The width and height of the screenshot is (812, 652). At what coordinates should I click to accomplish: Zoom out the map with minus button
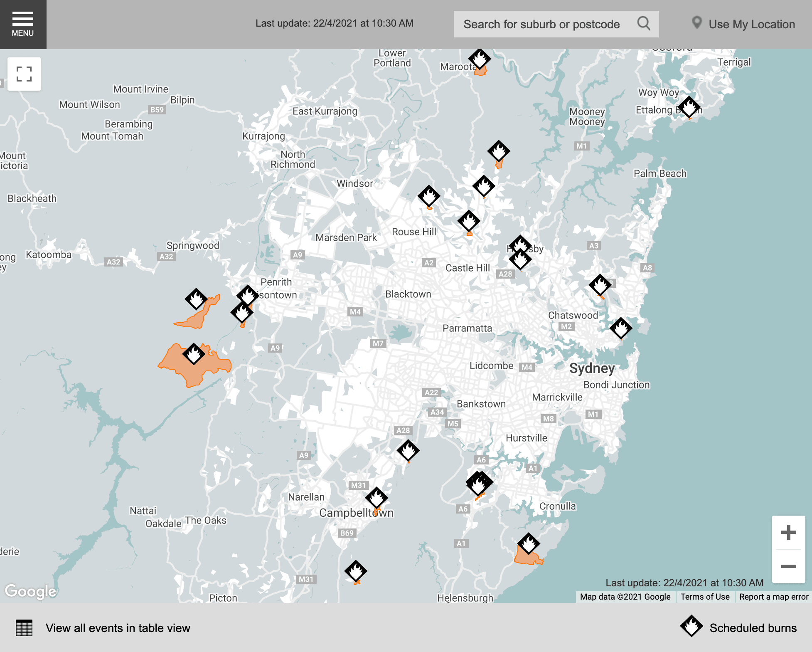pyautogui.click(x=788, y=566)
